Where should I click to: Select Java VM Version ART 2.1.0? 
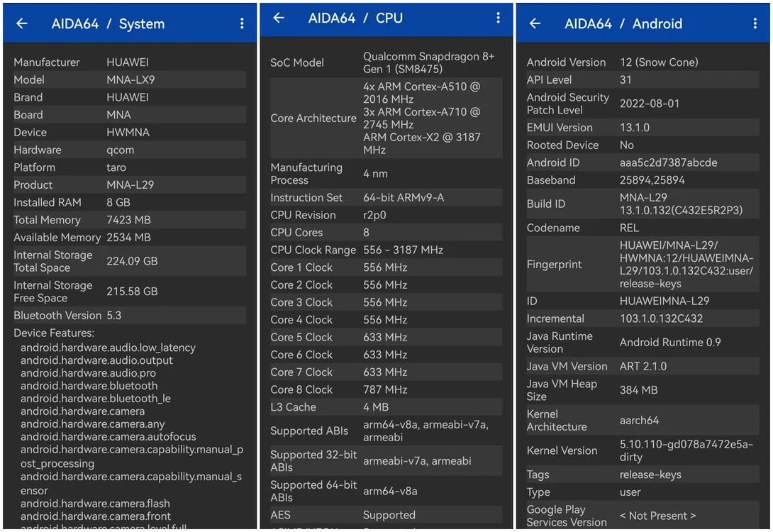(x=643, y=366)
